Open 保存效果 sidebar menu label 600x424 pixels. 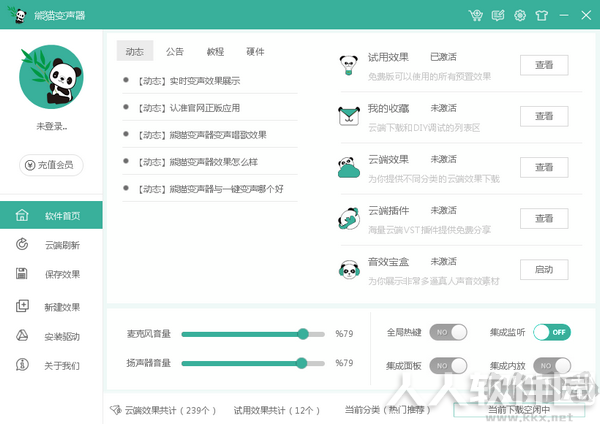(62, 274)
